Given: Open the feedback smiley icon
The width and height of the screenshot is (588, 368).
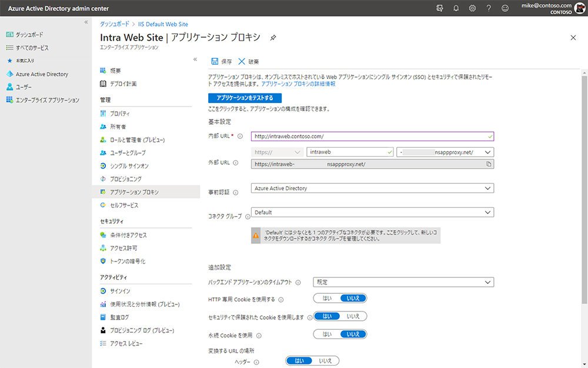Looking at the screenshot, I should coord(505,8).
